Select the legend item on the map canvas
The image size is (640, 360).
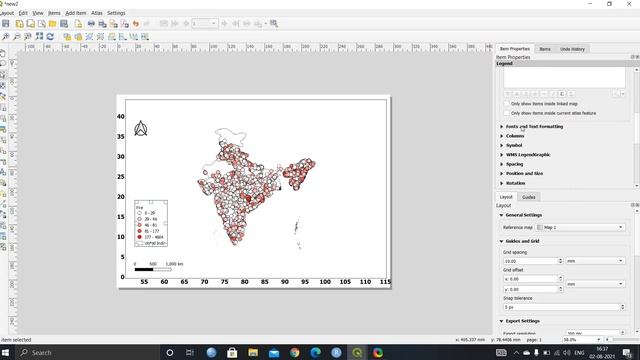click(x=151, y=223)
